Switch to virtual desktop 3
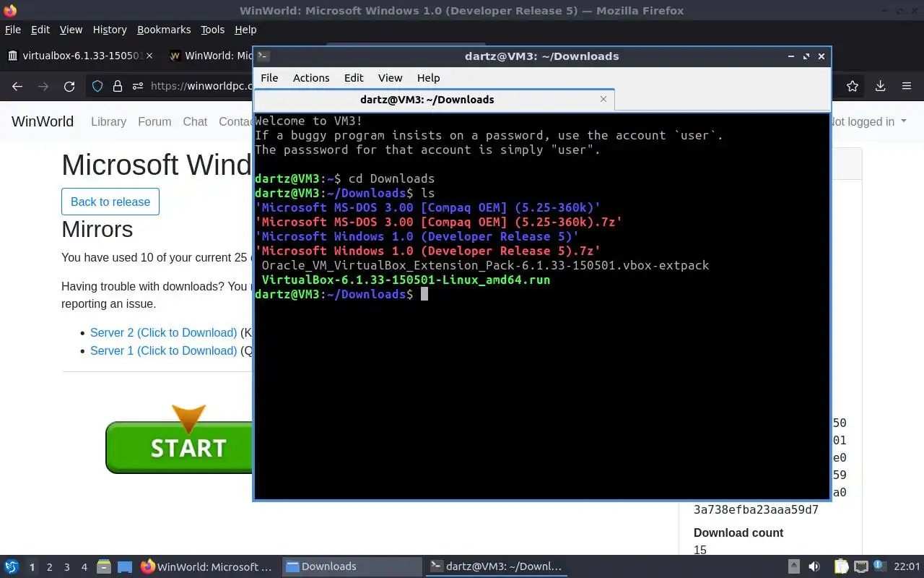This screenshot has width=924, height=578. pyautogui.click(x=67, y=567)
